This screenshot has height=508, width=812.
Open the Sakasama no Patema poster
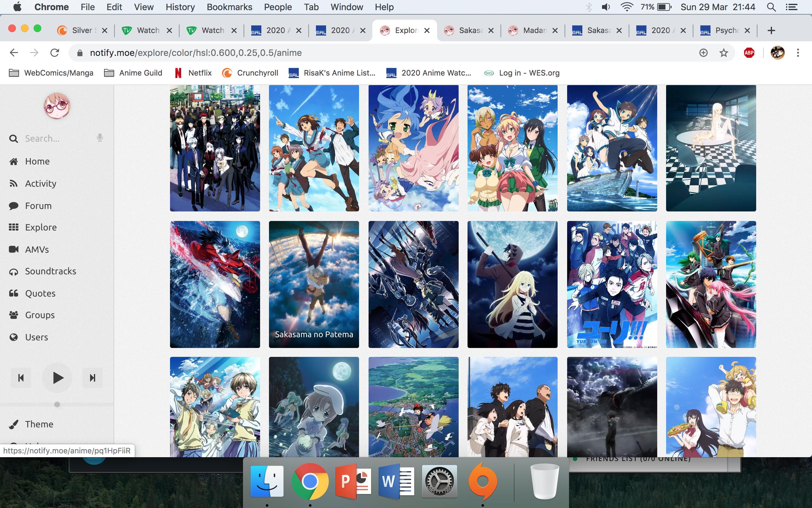(314, 284)
